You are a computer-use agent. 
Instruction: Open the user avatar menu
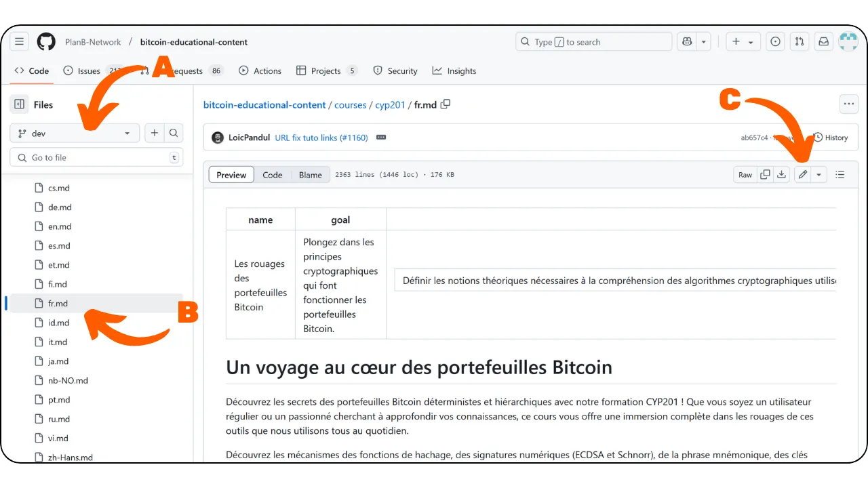coord(848,42)
